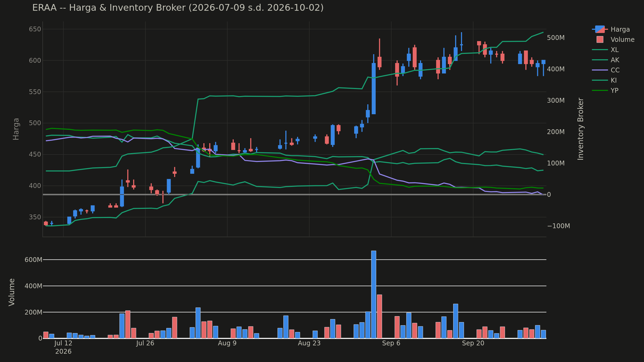The image size is (644, 362).
Task: Select the Jul 26 date tick label
Action: click(x=145, y=343)
